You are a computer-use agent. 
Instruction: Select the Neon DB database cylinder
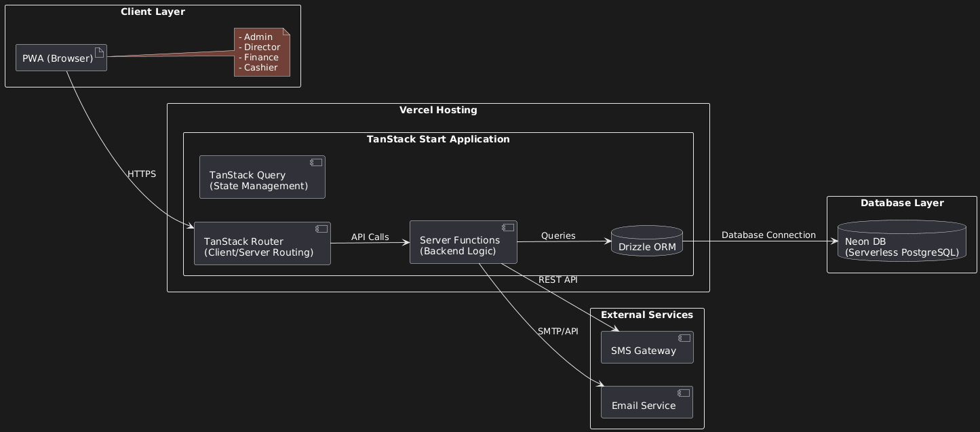coord(901,241)
